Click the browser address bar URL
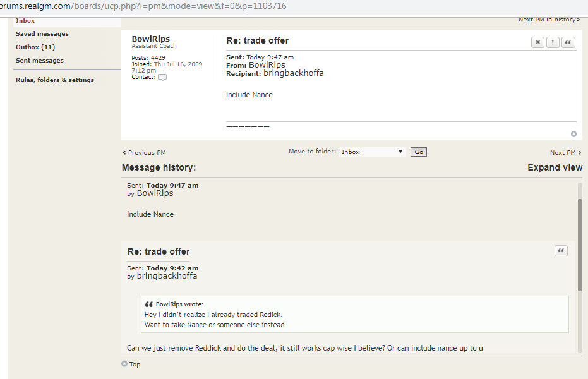Viewport: 588px width, 379px height. (x=143, y=6)
